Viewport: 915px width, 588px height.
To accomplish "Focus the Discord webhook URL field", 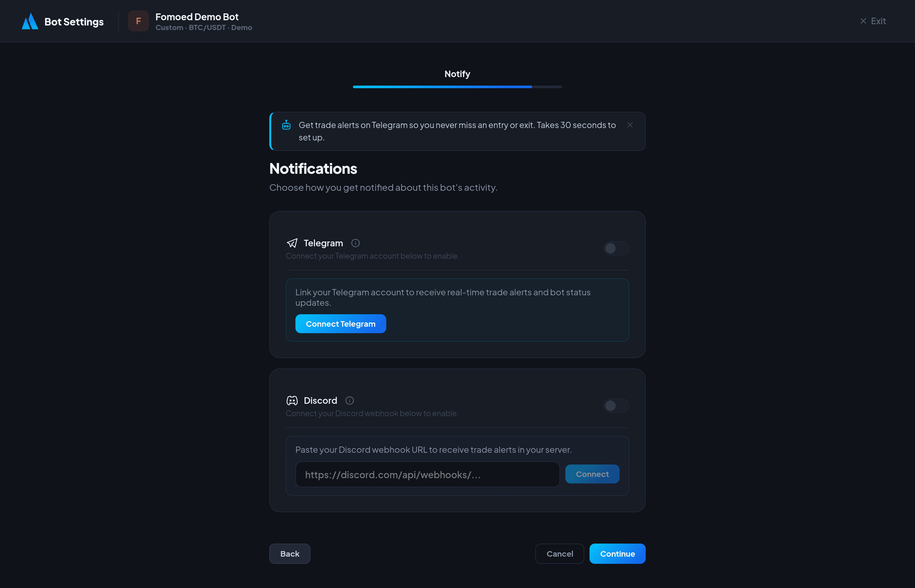I will [x=427, y=474].
